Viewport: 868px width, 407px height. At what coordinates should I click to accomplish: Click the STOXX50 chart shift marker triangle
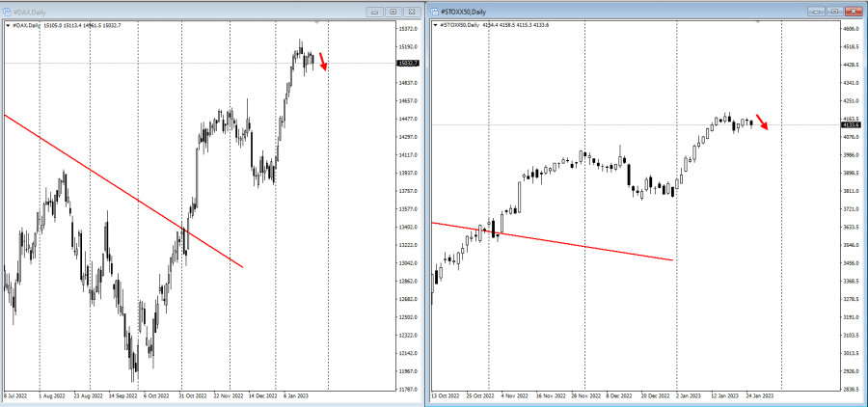pos(757,22)
